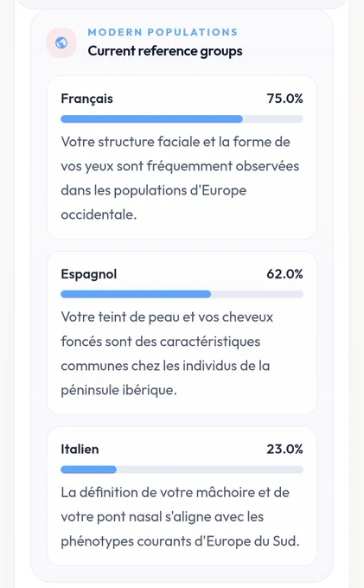Click the Italien title text
This screenshot has height=588, width=364.
click(80, 450)
